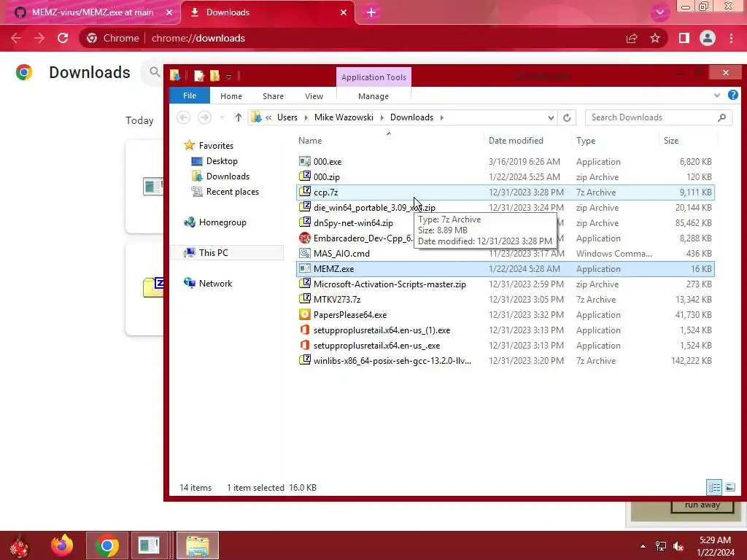
Task: Click the muted volume tray icon
Action: tap(678, 546)
